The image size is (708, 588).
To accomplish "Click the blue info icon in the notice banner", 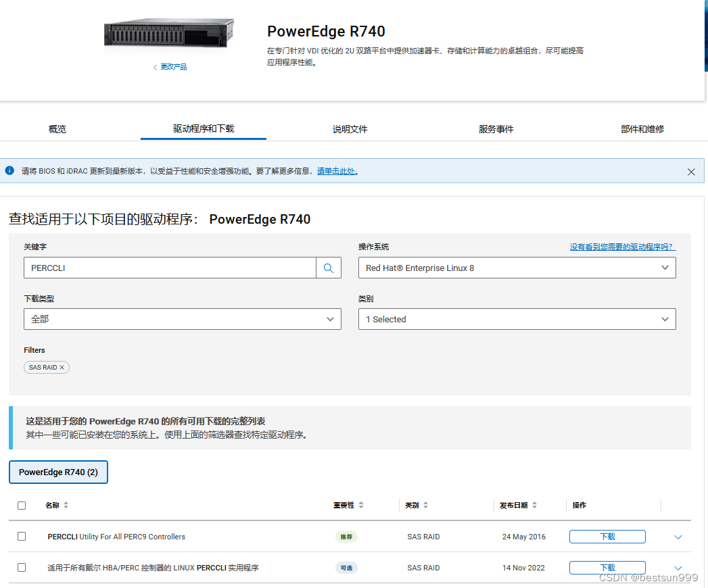I will tap(9, 170).
